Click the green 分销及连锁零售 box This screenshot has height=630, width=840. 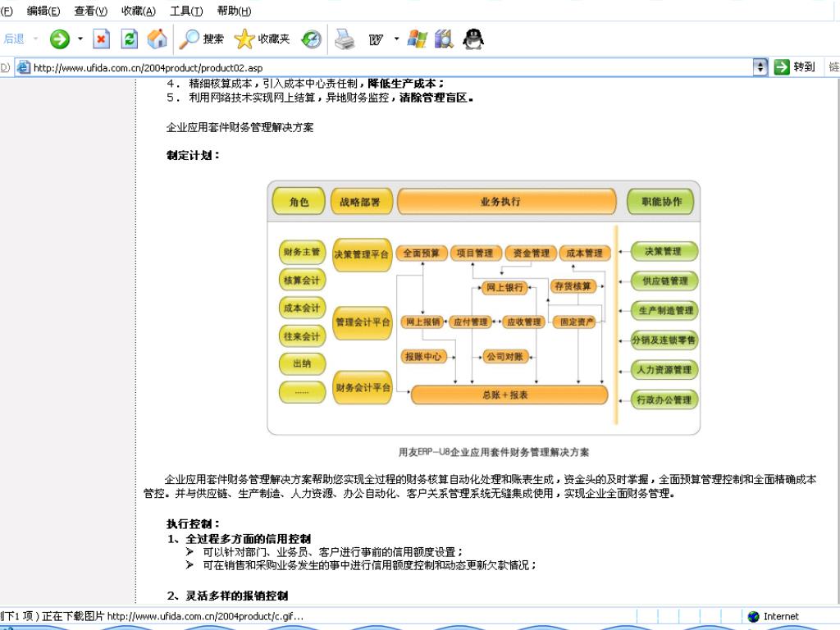[664, 340]
